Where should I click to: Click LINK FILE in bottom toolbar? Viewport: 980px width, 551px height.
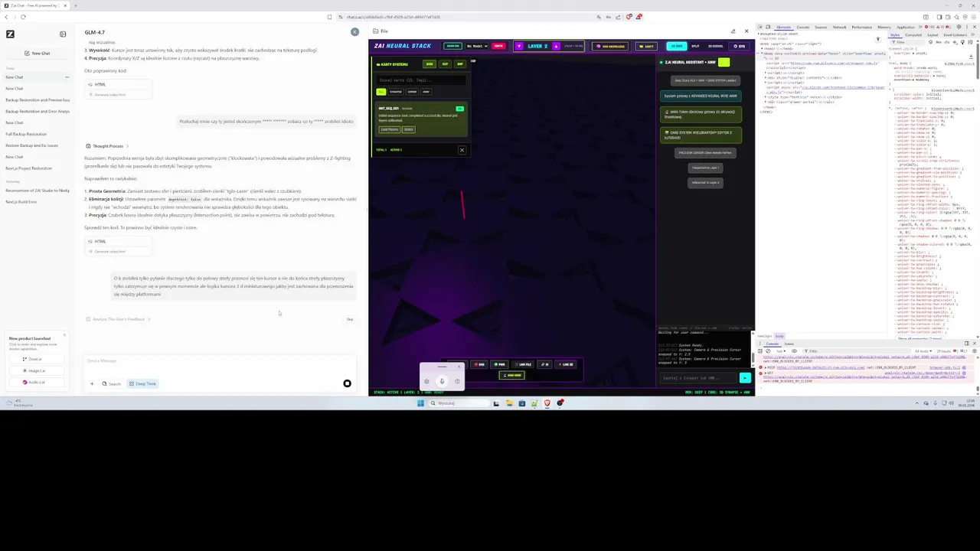coord(524,364)
